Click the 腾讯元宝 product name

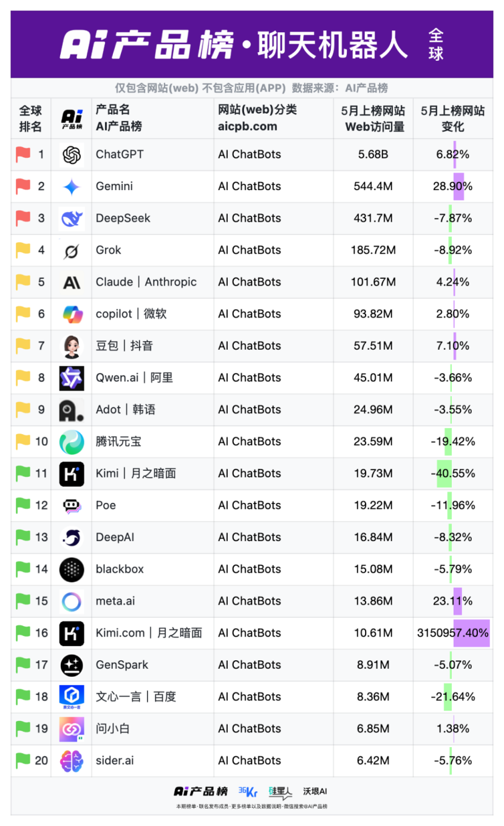pyautogui.click(x=118, y=442)
